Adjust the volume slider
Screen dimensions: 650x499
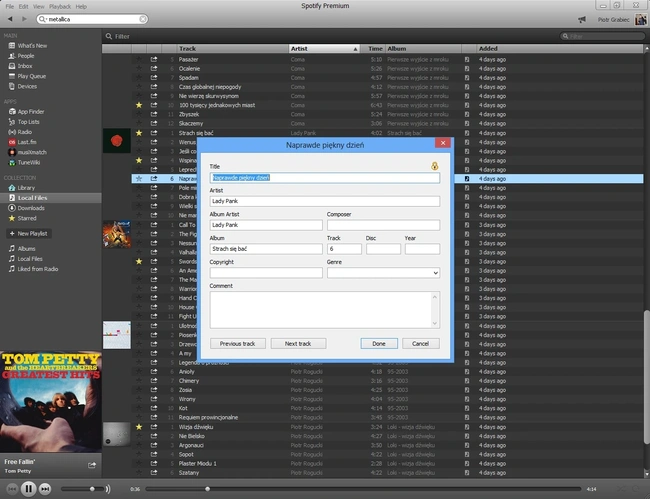pyautogui.click(x=83, y=489)
